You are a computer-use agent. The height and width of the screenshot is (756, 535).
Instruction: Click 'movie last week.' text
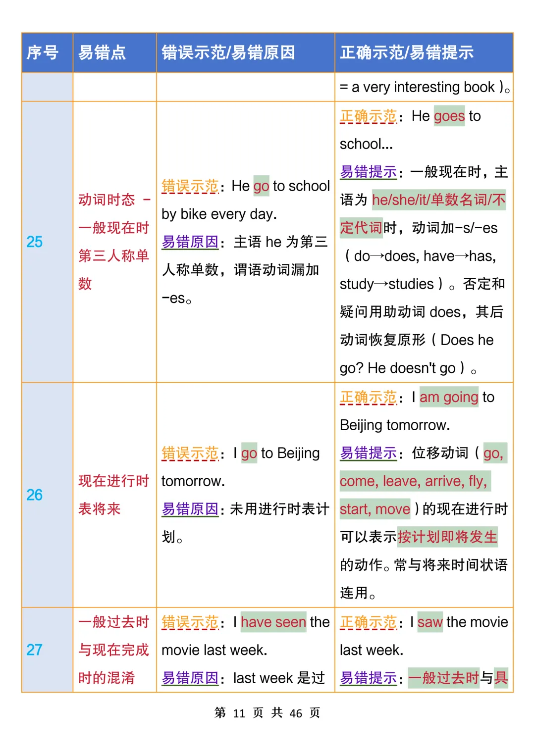[x=214, y=650]
